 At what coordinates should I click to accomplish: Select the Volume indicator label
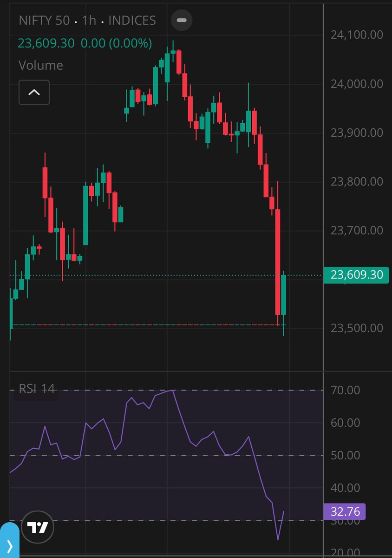click(40, 65)
